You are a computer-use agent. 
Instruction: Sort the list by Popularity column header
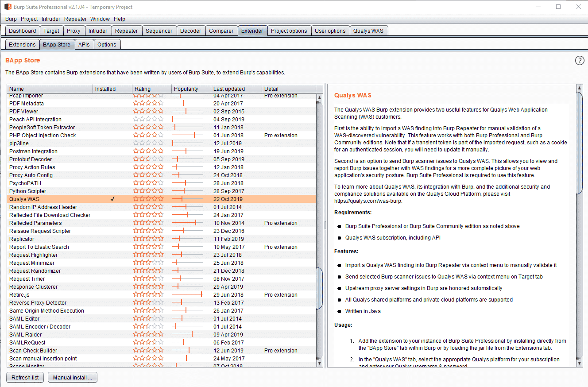pos(191,89)
